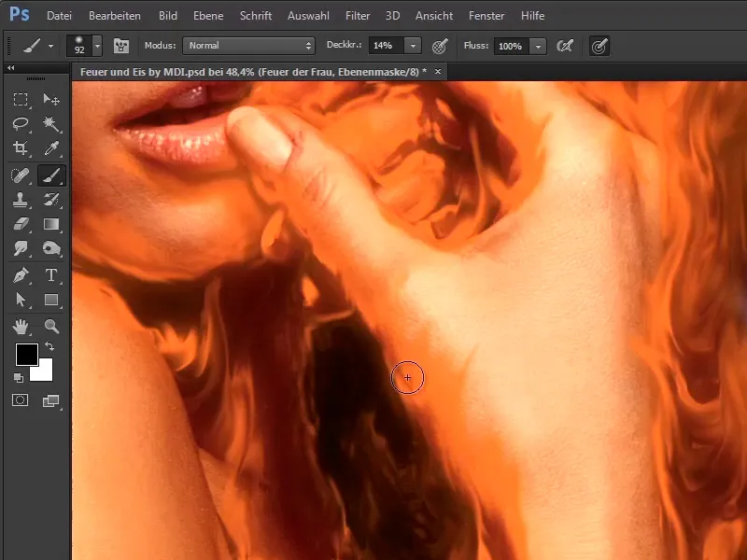Select the Crop tool
Screen dimensions: 747x560
point(20,148)
